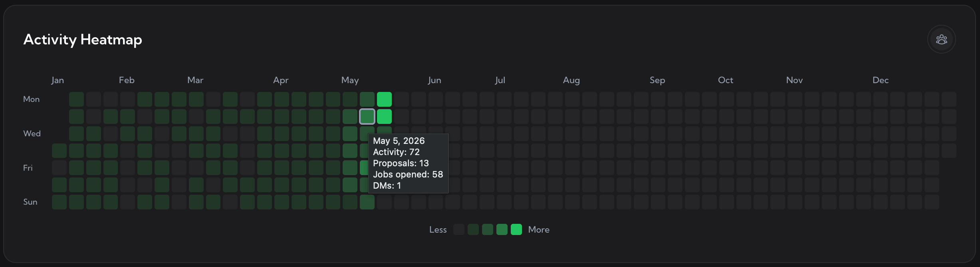Click the second legend swatch after Less
This screenshot has height=267, width=980.
click(x=473, y=229)
